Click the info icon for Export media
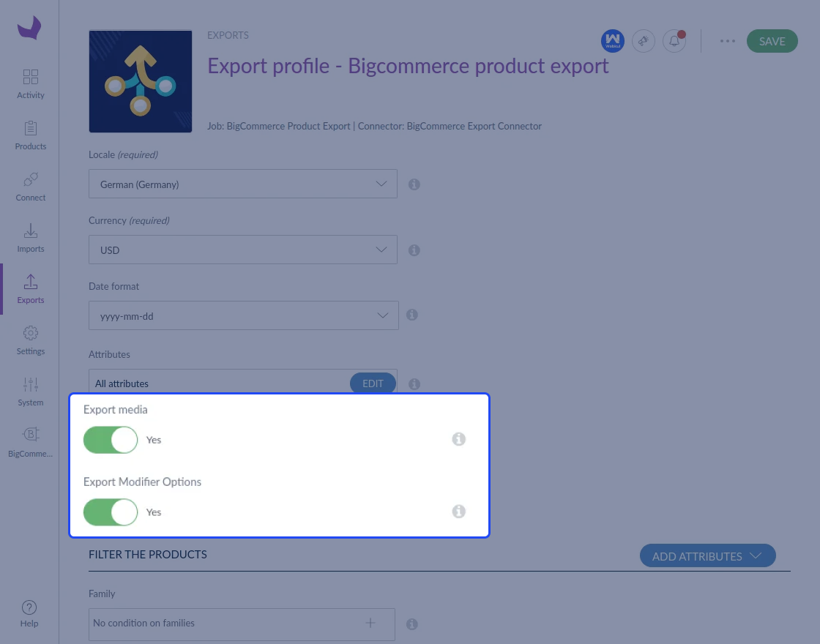This screenshot has width=820, height=644. [x=458, y=439]
